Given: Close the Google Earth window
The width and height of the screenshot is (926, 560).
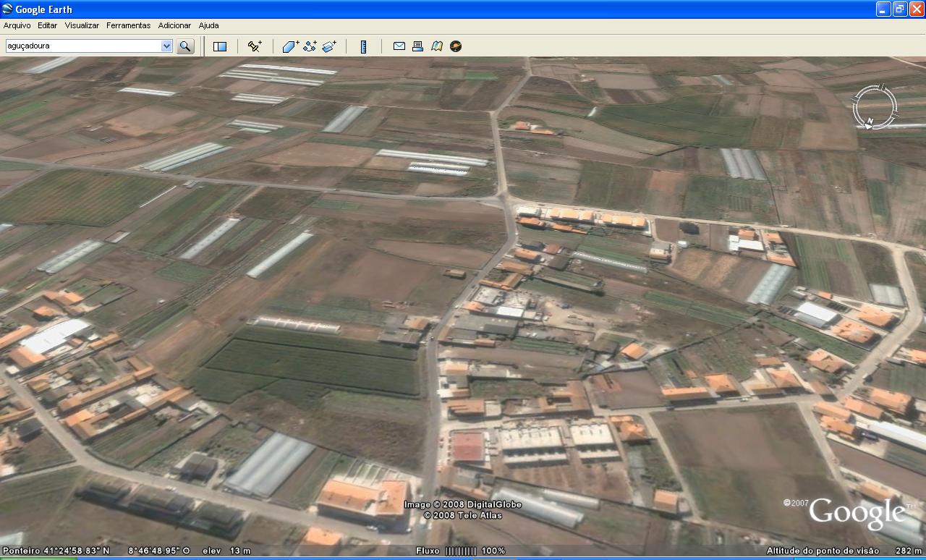Looking at the screenshot, I should tap(917, 9).
